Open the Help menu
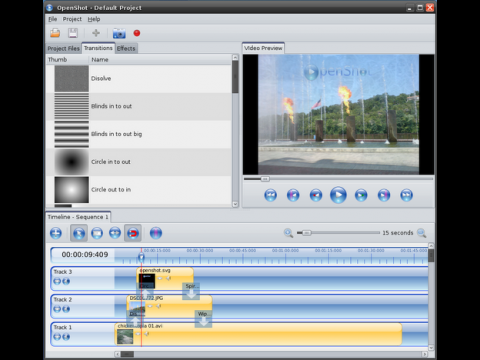This screenshot has width=480, height=360. [x=94, y=19]
